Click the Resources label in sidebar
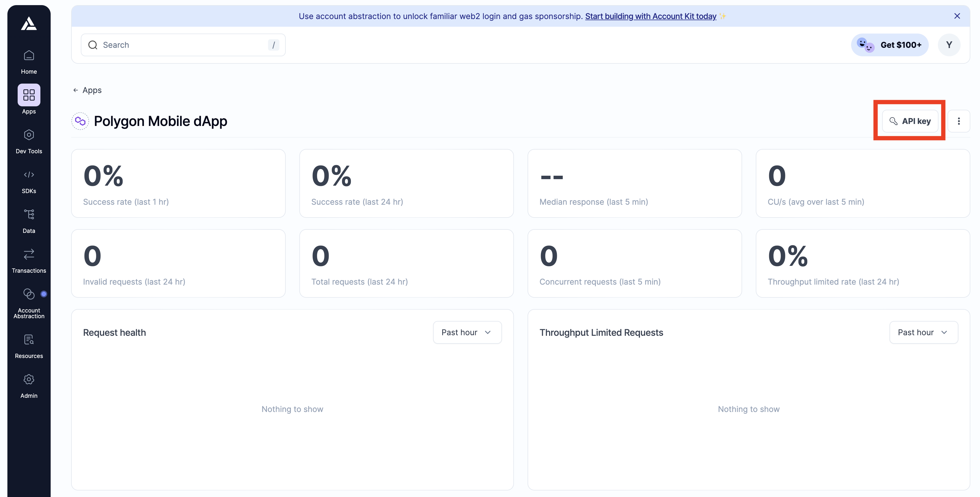 (29, 356)
